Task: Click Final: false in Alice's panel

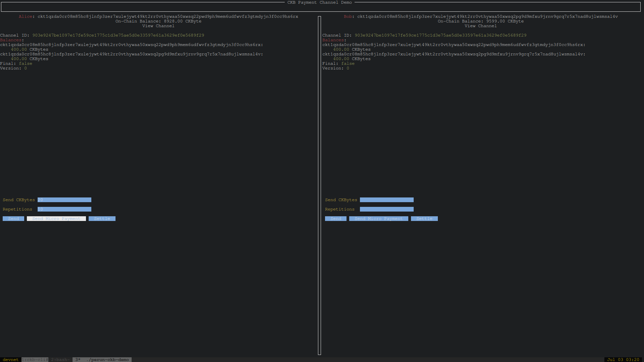Action: [16, 63]
